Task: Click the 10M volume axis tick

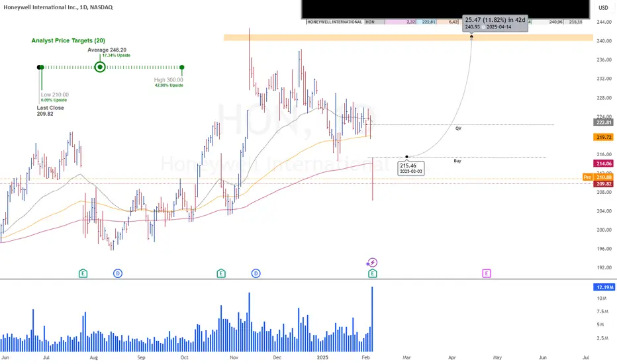Action: pyautogui.click(x=602, y=298)
